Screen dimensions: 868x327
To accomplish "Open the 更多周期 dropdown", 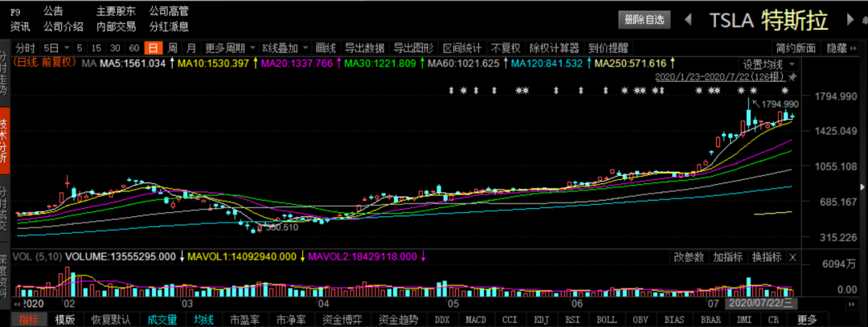I will click(x=229, y=48).
